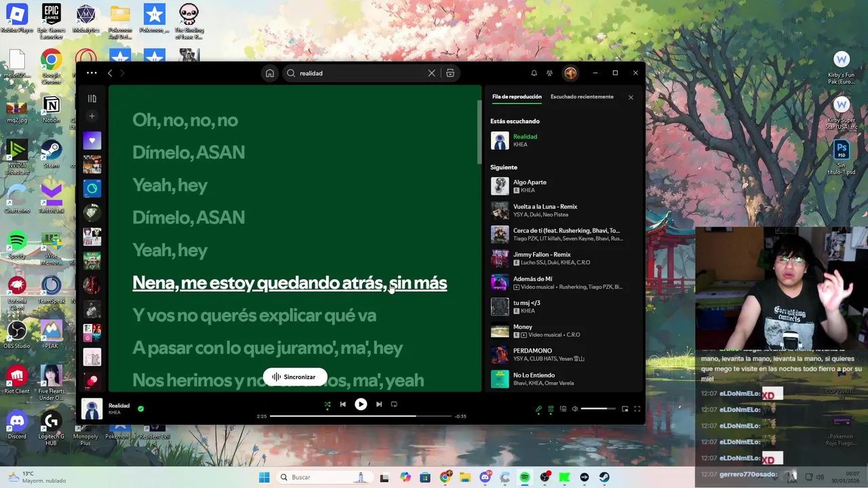Jump to lyric 'Y vos no querés explicar qué va'
868x488 pixels.
(254, 316)
